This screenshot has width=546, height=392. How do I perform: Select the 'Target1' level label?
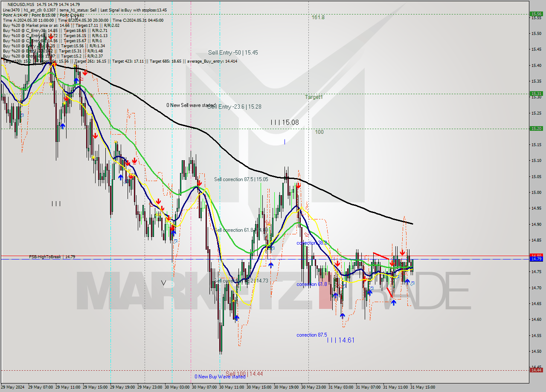314,97
